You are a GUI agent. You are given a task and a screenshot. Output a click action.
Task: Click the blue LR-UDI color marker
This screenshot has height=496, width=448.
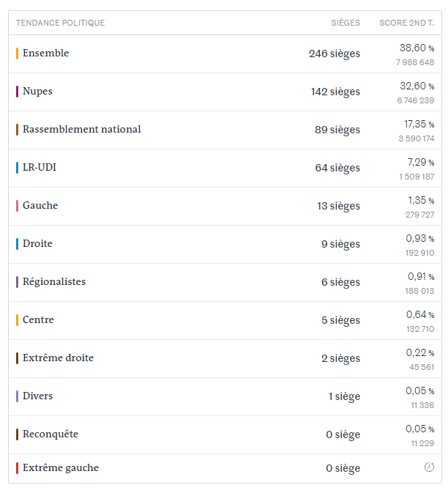pos(17,168)
